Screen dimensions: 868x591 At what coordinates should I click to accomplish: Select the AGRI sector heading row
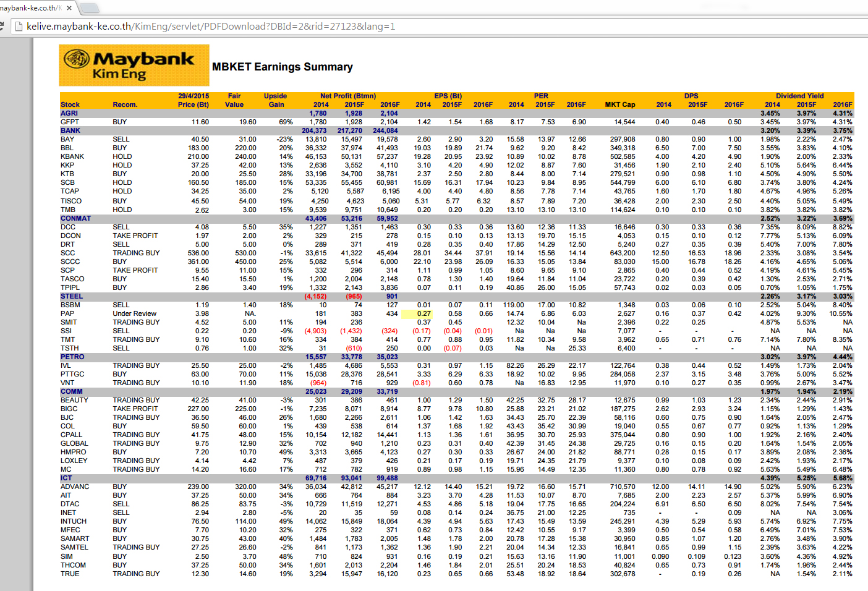(x=69, y=113)
